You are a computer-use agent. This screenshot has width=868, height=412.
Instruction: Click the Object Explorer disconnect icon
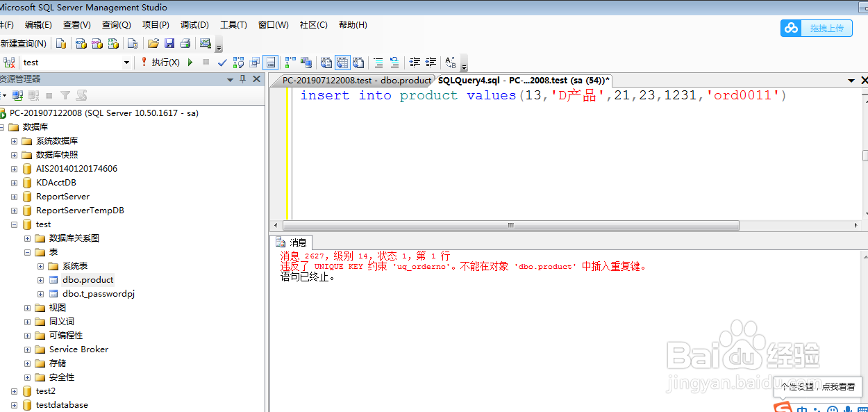point(33,96)
